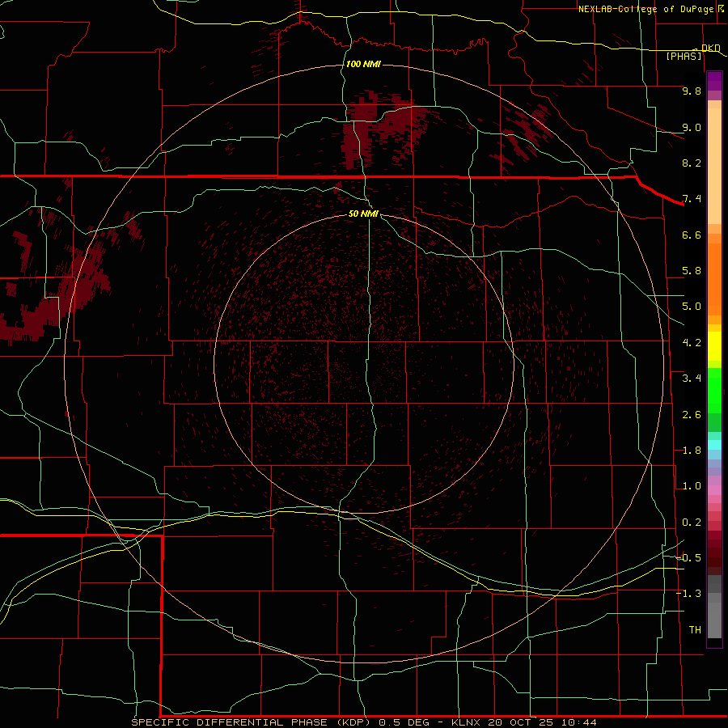
Task: Click the Specific Differential Phase (KDP) title text
Action: coord(251,722)
